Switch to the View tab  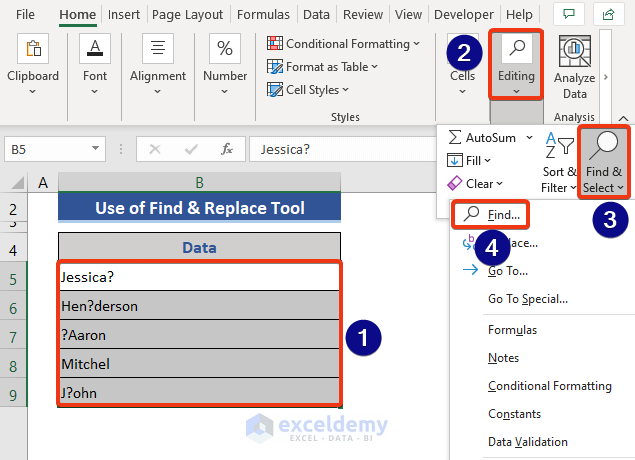[x=408, y=15]
